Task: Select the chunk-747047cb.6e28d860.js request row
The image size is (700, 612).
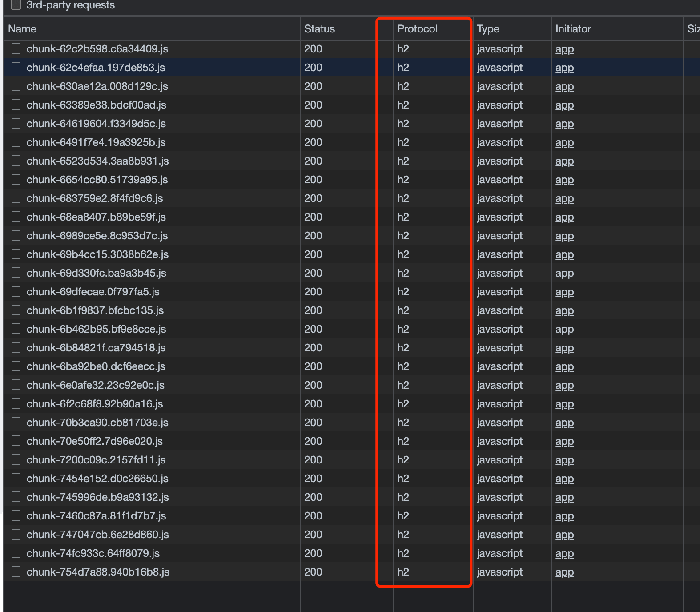Action: pyautogui.click(x=97, y=535)
